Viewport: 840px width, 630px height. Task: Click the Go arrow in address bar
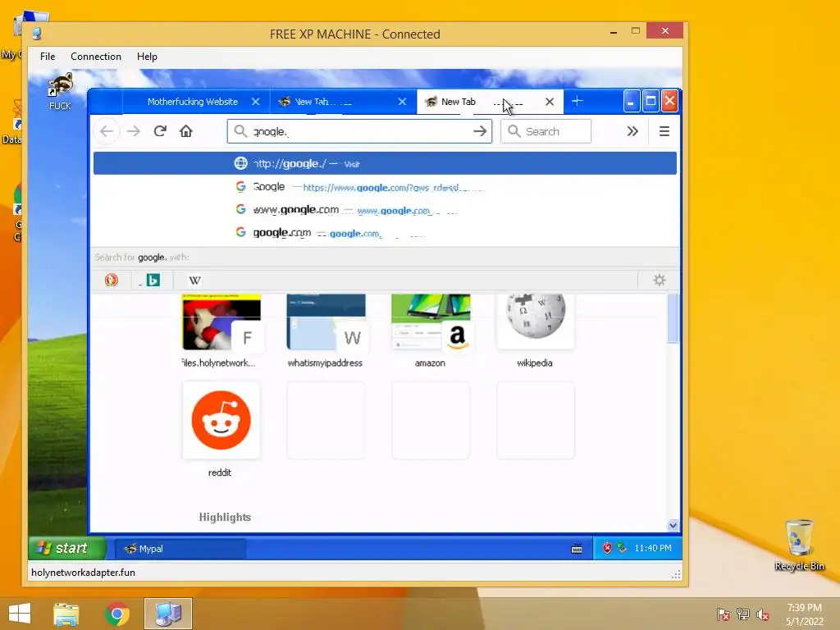coord(480,131)
